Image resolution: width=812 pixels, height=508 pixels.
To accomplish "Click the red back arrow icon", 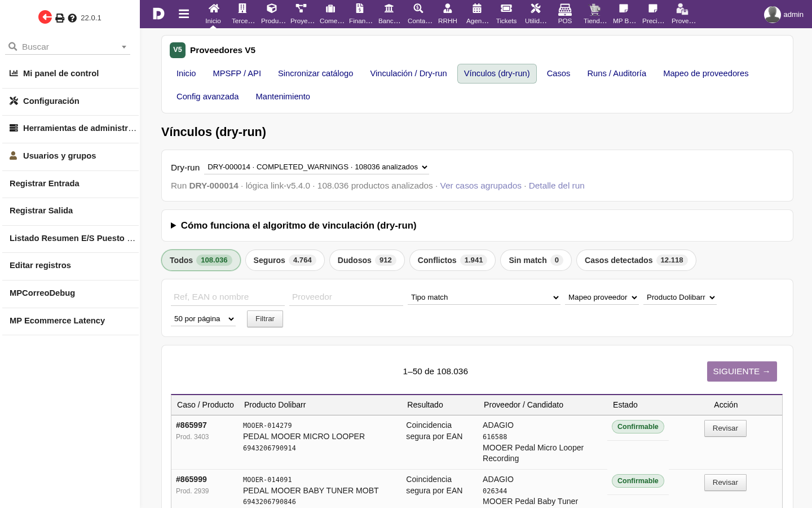I will coord(45,17).
